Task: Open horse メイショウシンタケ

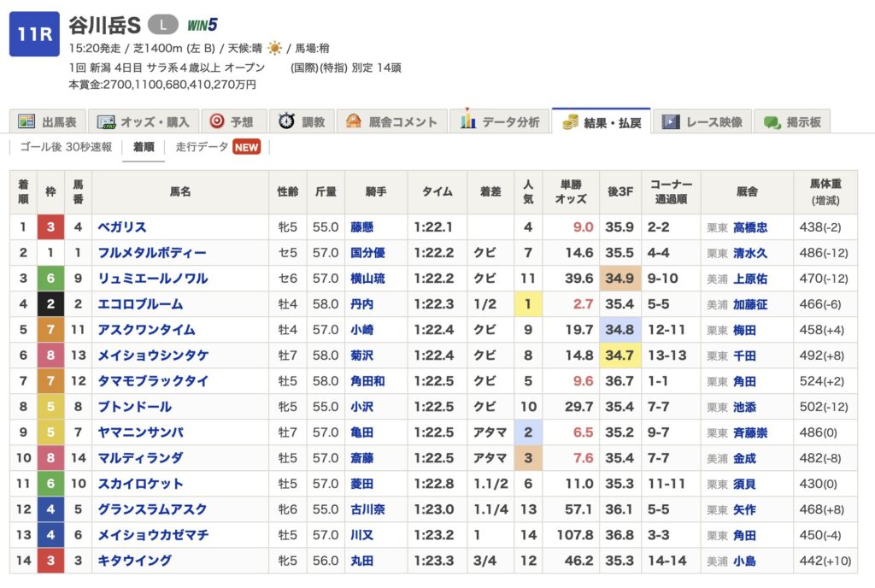Action: pyautogui.click(x=154, y=356)
